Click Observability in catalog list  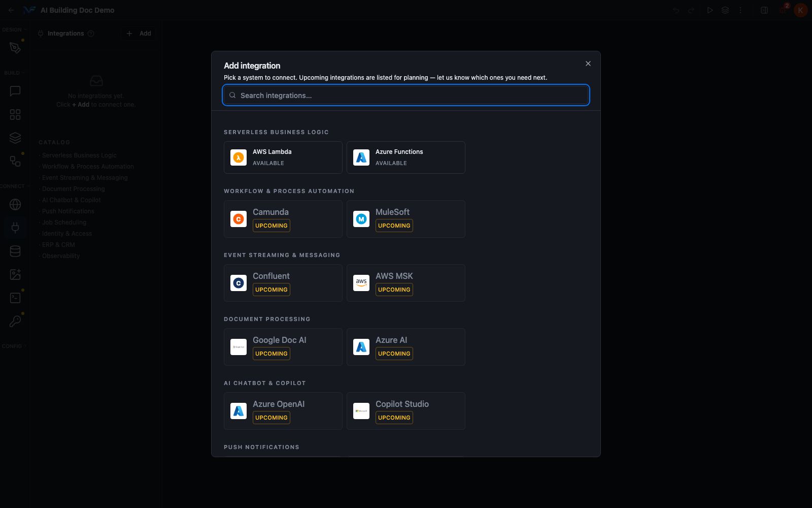61,256
